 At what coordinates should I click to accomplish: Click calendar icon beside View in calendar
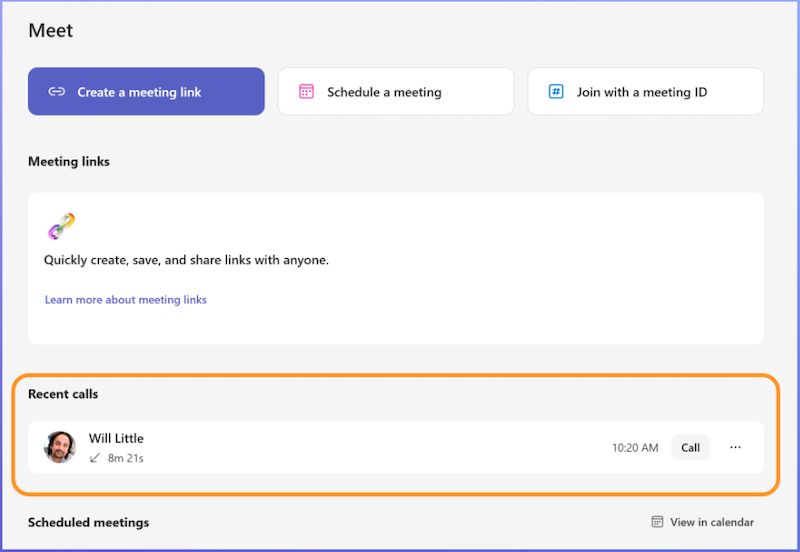point(657,522)
